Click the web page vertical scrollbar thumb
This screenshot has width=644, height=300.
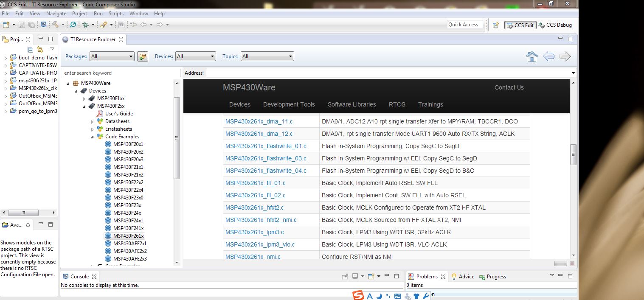(x=573, y=154)
